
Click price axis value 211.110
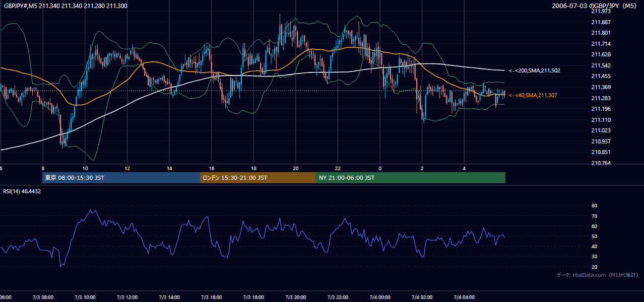coord(600,120)
